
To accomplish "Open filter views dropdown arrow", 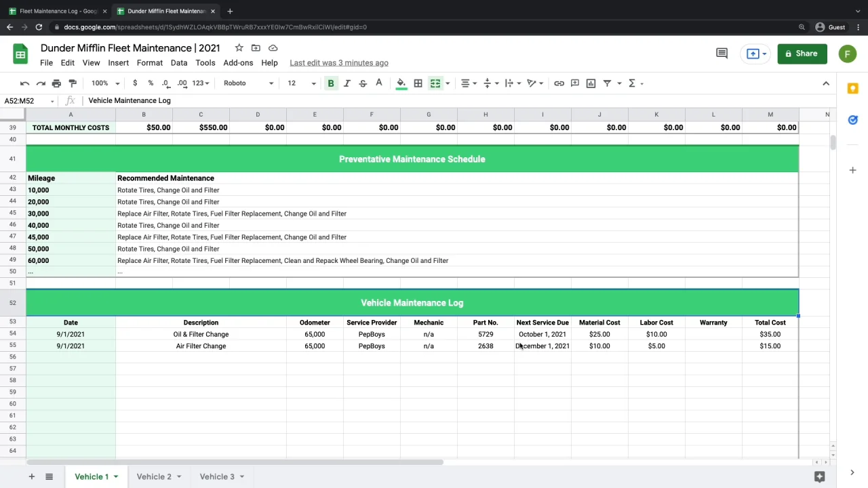I will point(619,83).
